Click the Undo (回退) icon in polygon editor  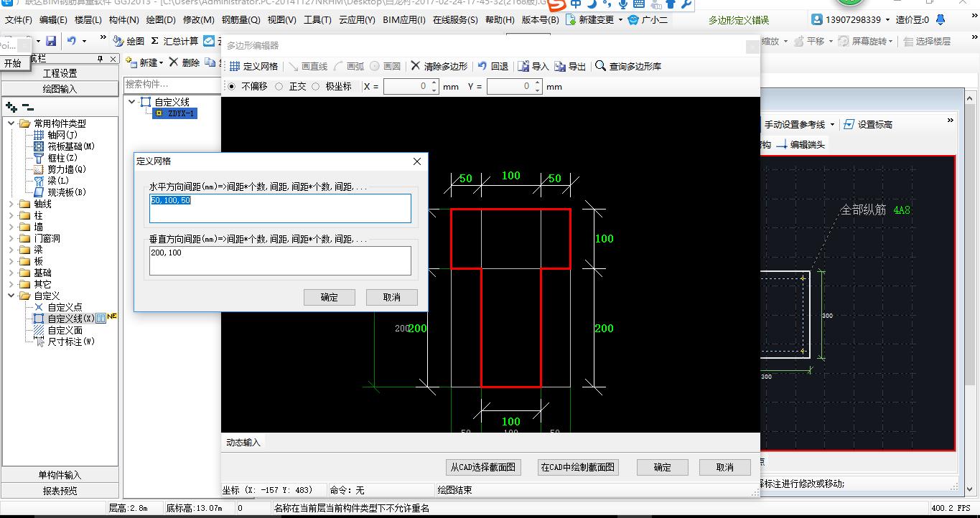point(482,66)
